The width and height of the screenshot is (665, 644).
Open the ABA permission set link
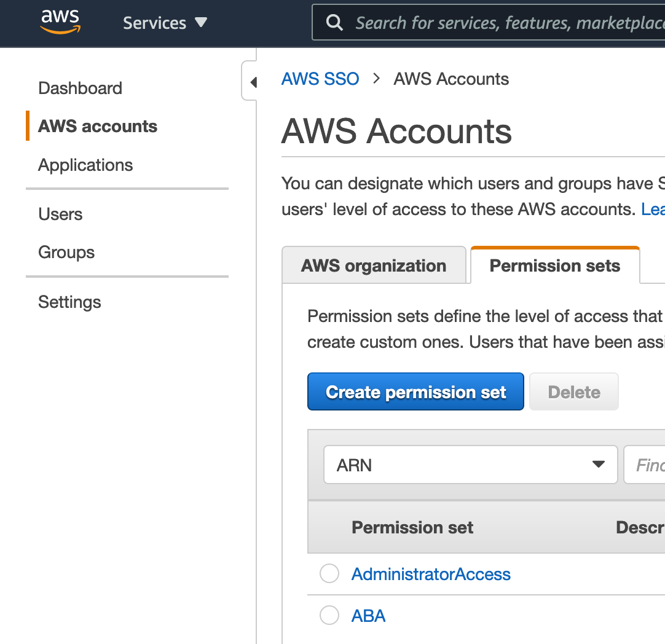coord(368,616)
